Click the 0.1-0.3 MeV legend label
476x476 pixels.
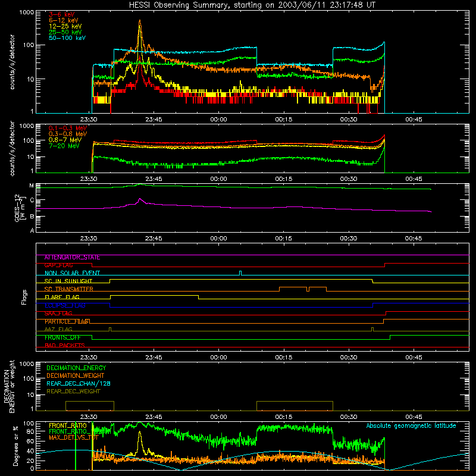(68, 128)
